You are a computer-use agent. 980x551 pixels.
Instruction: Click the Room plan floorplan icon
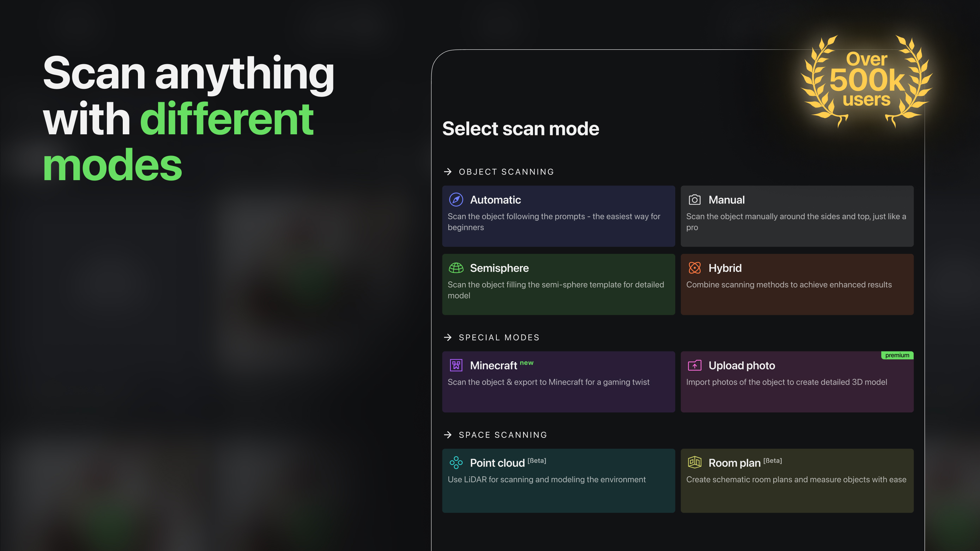694,463
